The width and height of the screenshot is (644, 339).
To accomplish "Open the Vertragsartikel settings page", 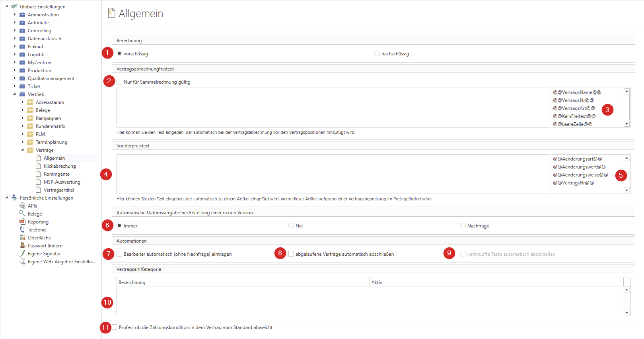I will click(58, 190).
